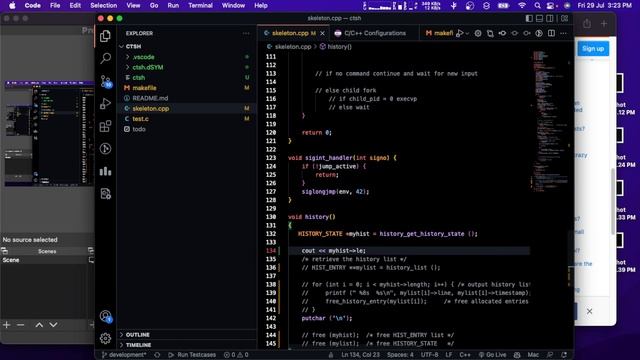Toggle the Primary Side Bar layout button
The width and height of the screenshot is (640, 360).
(529, 18)
